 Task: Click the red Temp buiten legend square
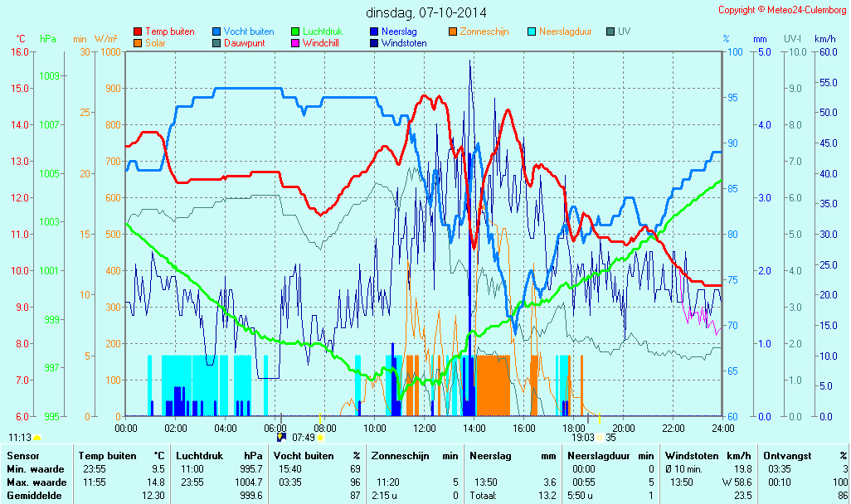point(138,31)
